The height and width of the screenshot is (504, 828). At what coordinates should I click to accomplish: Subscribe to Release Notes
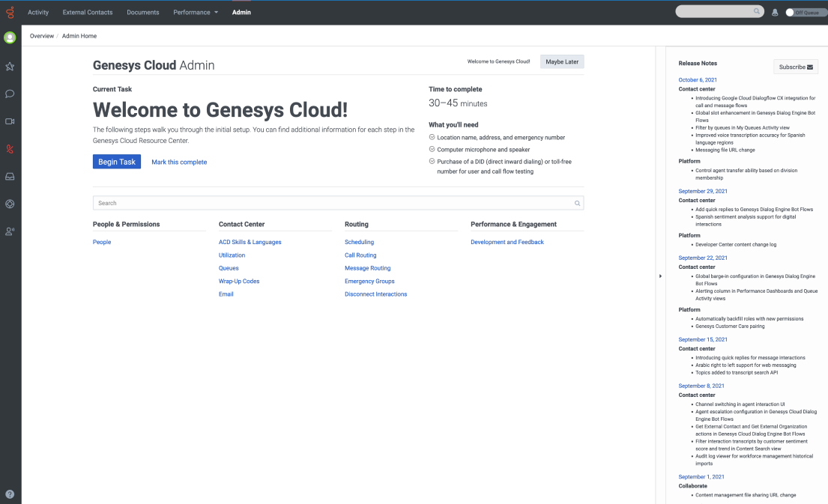pyautogui.click(x=796, y=67)
